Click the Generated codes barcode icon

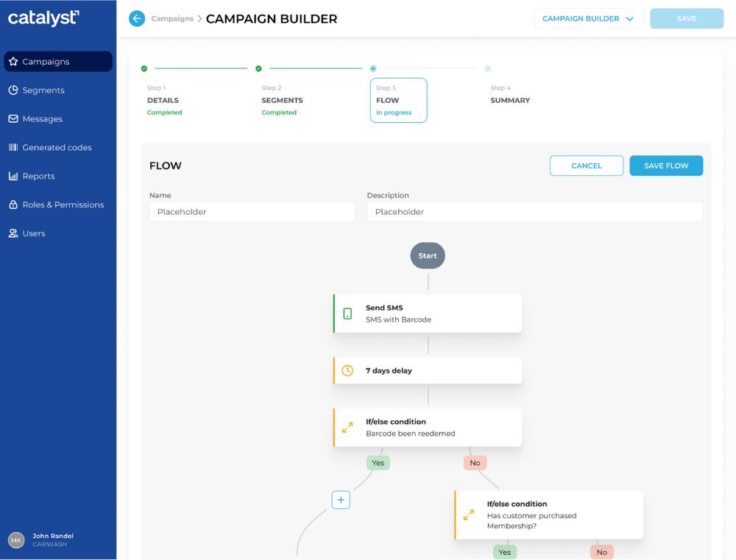pos(13,147)
